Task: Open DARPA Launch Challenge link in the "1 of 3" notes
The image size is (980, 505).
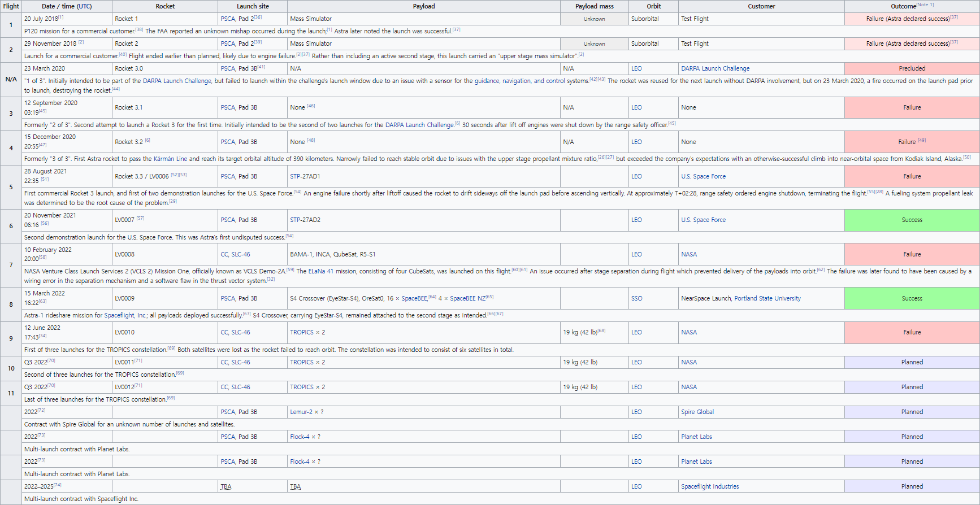Action: [x=177, y=81]
